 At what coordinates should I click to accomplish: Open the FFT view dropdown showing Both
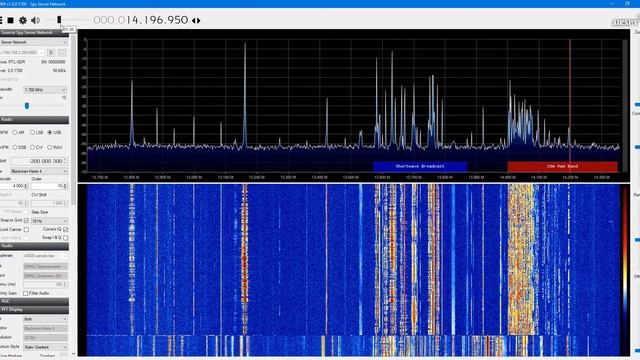(45, 319)
